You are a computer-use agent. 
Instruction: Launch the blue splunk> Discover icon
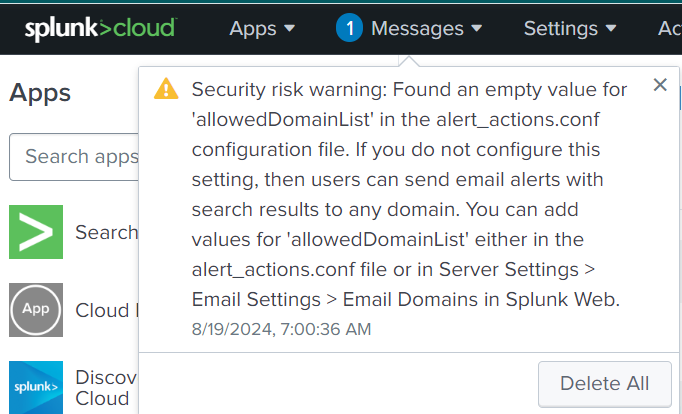(x=36, y=386)
